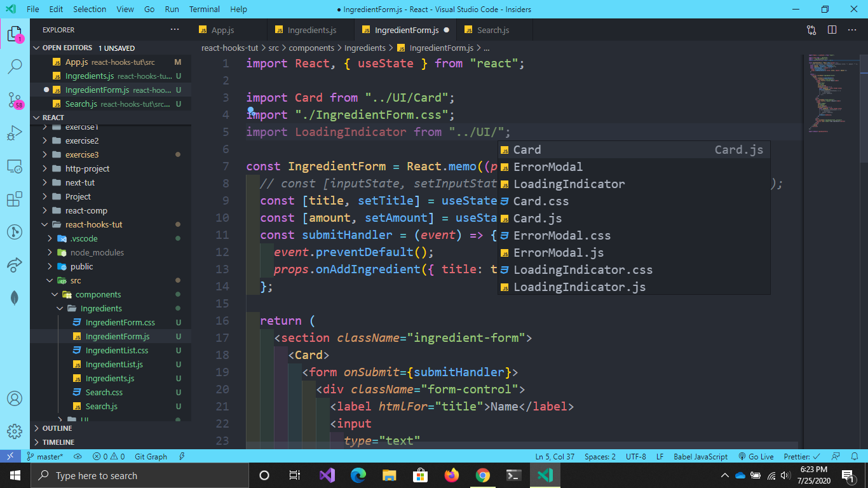Click the Split Editor Right icon
This screenshot has height=488, width=868.
point(832,30)
